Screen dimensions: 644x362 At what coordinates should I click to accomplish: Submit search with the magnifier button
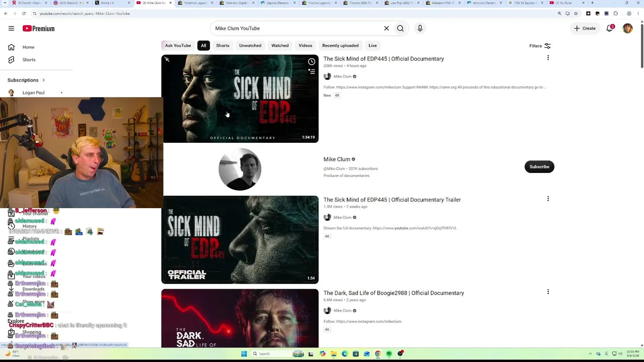pyautogui.click(x=400, y=29)
